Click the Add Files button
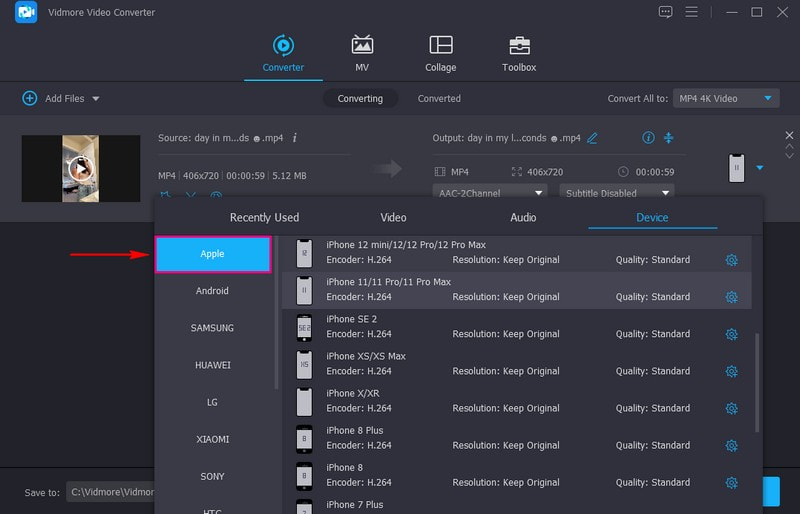 pyautogui.click(x=60, y=99)
